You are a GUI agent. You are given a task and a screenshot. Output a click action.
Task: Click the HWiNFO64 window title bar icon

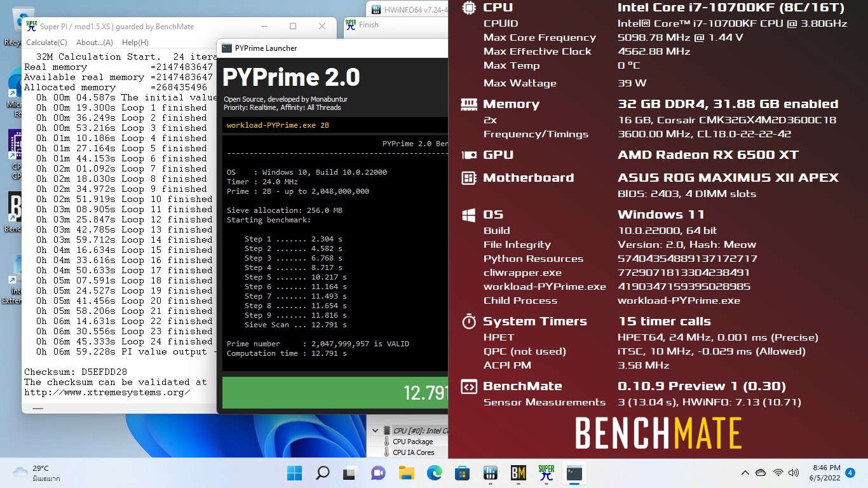coord(376,10)
